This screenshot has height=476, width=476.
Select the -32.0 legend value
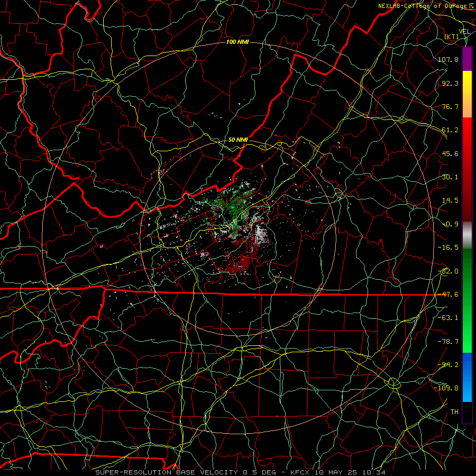point(448,271)
